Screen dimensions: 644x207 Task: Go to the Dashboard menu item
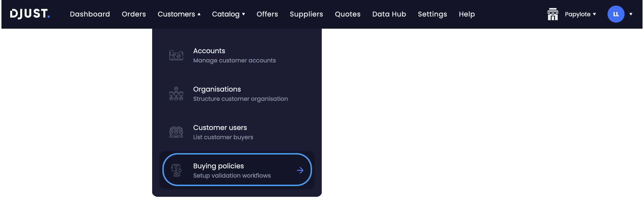coord(90,14)
